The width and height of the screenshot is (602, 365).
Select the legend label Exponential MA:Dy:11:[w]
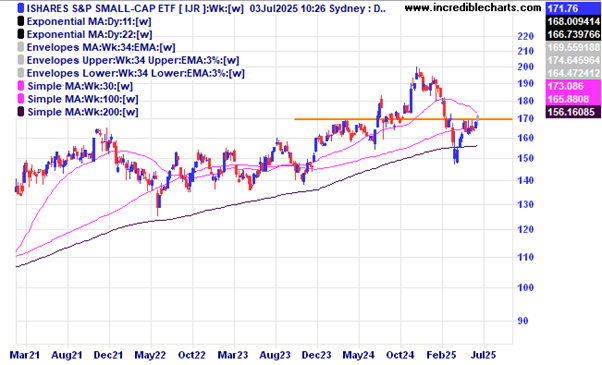pos(89,21)
